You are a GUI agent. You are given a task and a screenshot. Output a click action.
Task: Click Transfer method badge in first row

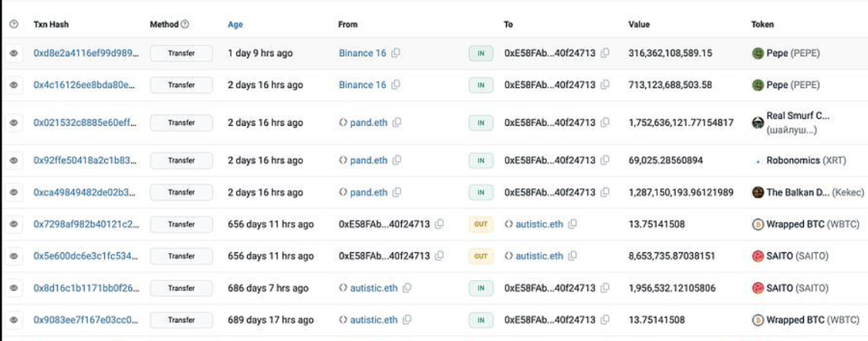pyautogui.click(x=181, y=53)
